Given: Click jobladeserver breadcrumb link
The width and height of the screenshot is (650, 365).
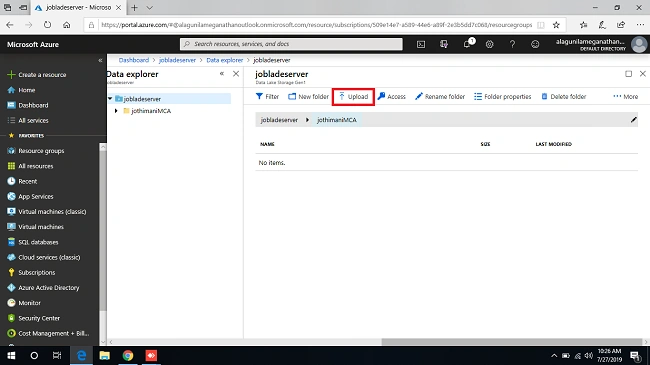Looking at the screenshot, I should (x=177, y=60).
